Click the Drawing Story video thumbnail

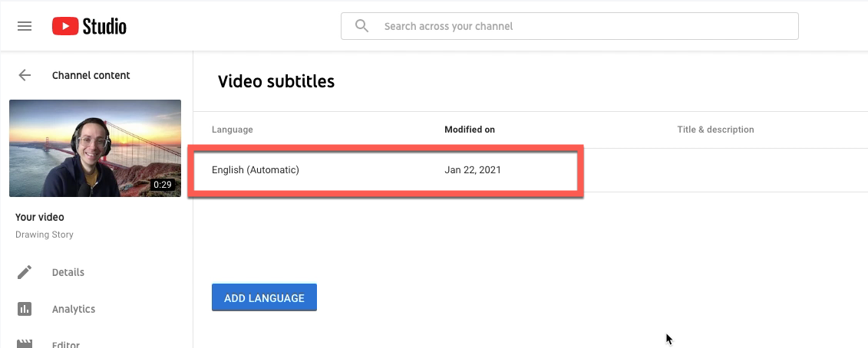point(95,148)
